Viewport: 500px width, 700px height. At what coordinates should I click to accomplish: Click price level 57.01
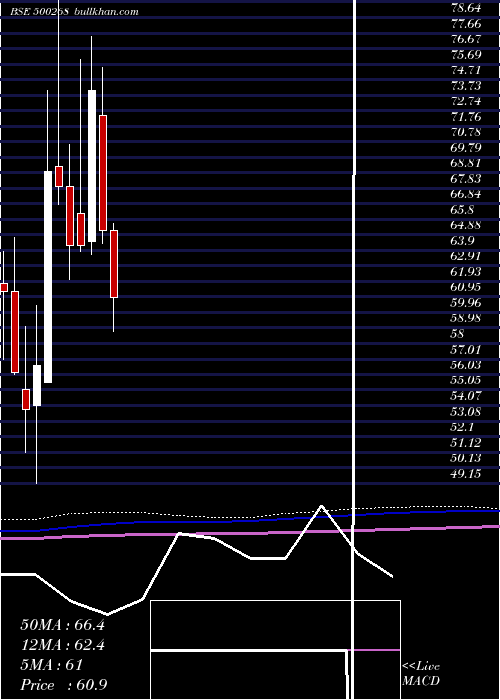click(466, 349)
